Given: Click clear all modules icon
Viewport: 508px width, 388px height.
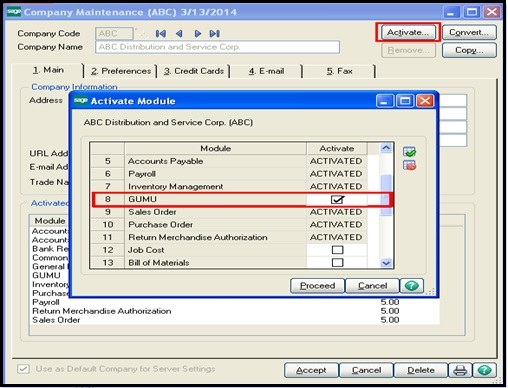Looking at the screenshot, I should (409, 165).
